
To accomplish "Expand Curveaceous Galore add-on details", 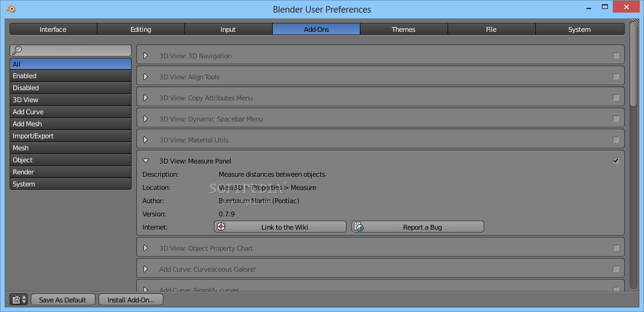I will pos(145,269).
